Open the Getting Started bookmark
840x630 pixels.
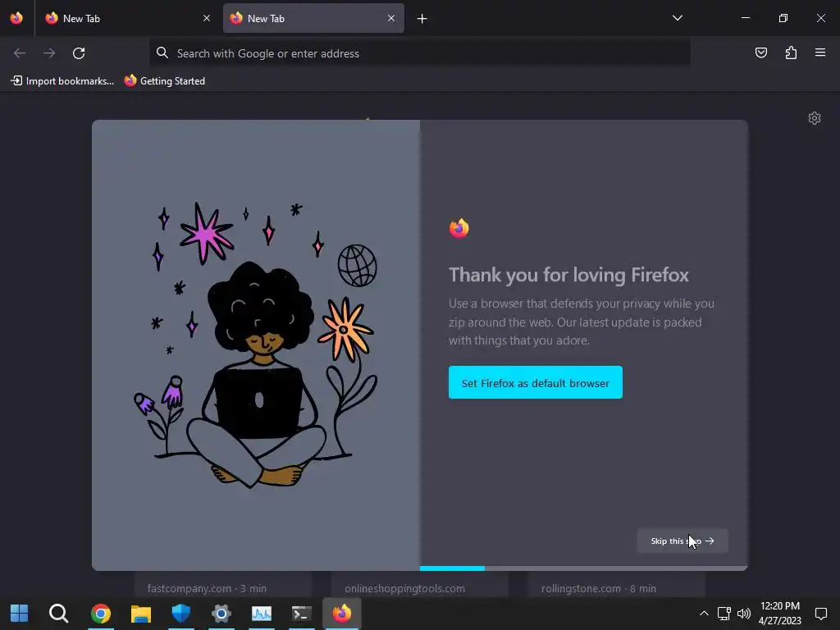click(164, 81)
